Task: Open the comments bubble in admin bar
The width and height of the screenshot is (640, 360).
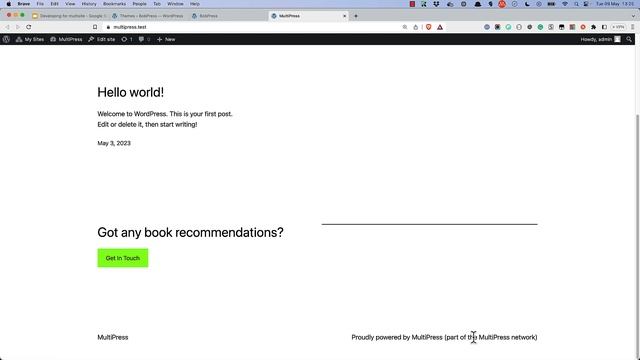Action: click(144, 39)
